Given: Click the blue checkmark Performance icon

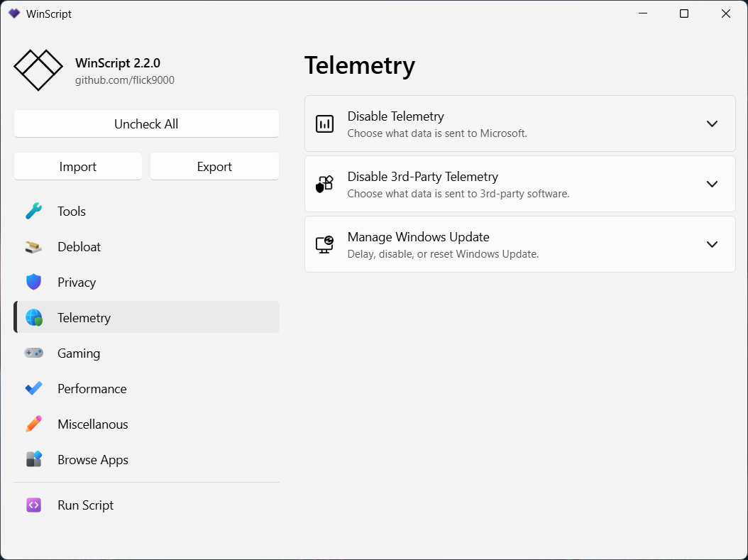Looking at the screenshot, I should (x=33, y=389).
